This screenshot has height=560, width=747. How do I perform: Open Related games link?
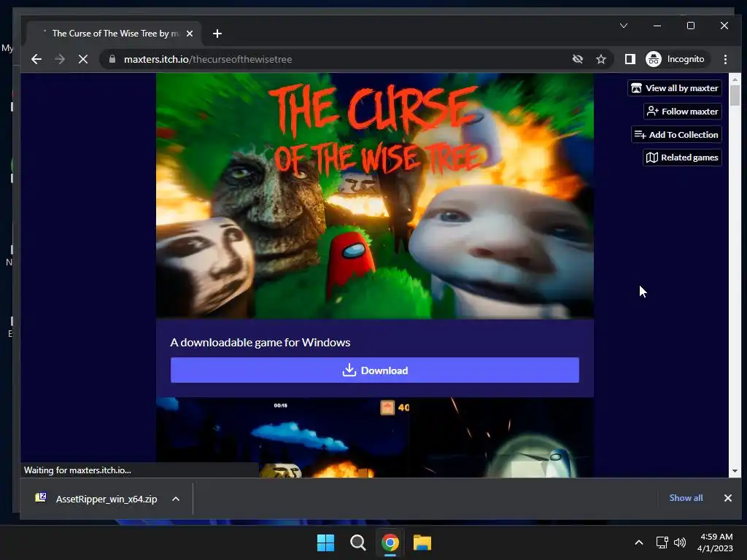682,157
